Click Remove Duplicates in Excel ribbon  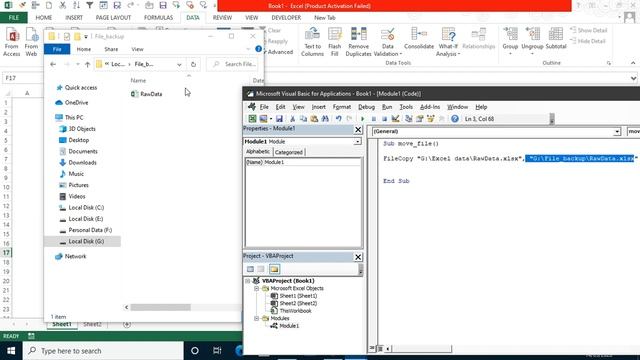tap(358, 42)
